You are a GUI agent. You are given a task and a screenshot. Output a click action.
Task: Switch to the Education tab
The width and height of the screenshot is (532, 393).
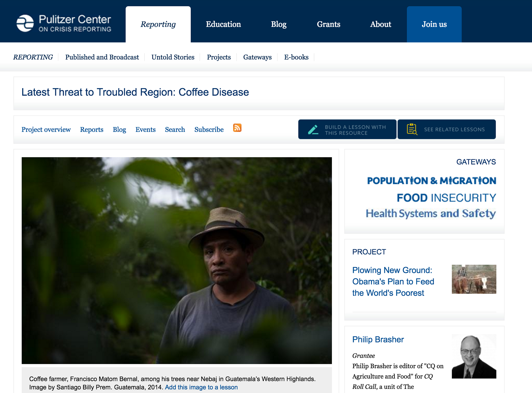click(x=223, y=24)
